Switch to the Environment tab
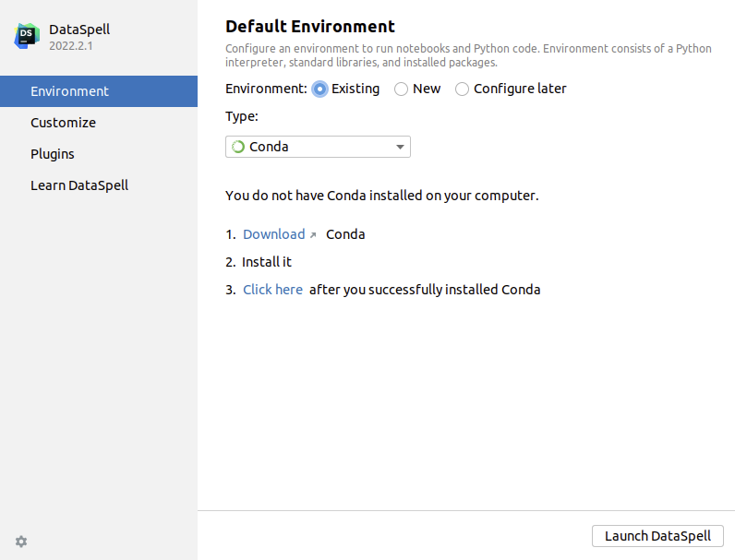Viewport: 735px width, 560px height. [x=70, y=91]
